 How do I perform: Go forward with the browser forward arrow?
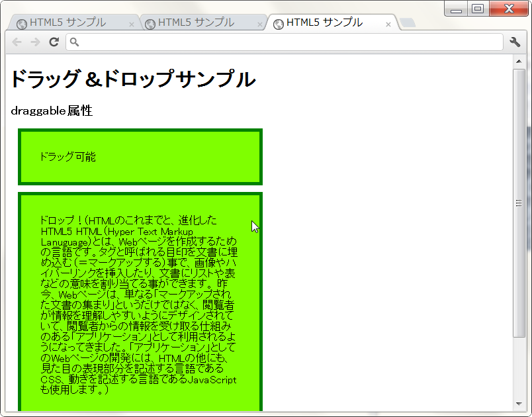(35, 42)
